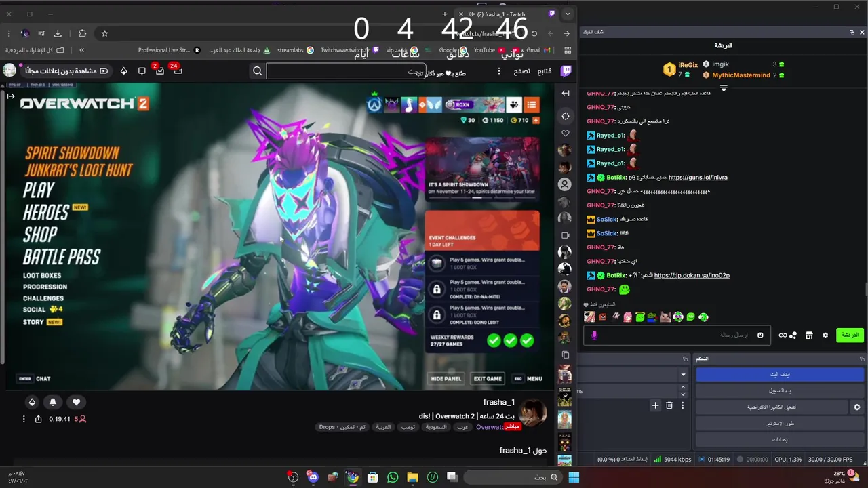Viewport: 868px width, 488px height.
Task: Click the Get Bits diamond icon
Action: point(123,70)
